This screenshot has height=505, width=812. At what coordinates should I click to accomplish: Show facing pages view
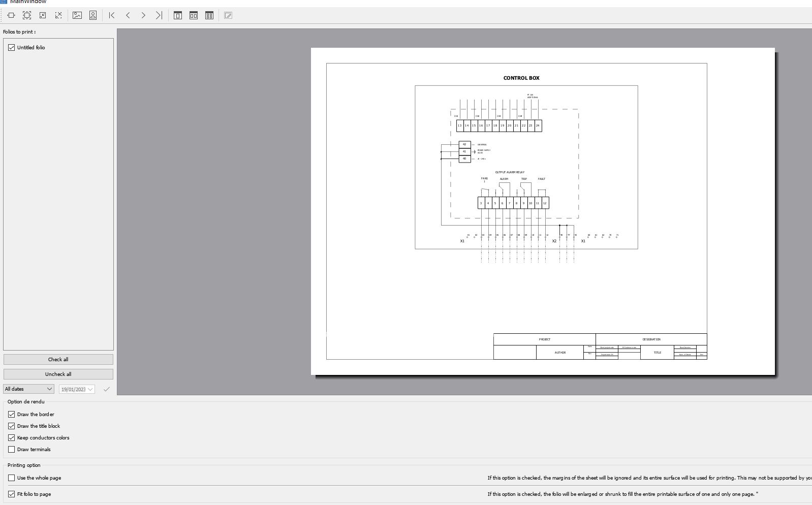(194, 15)
